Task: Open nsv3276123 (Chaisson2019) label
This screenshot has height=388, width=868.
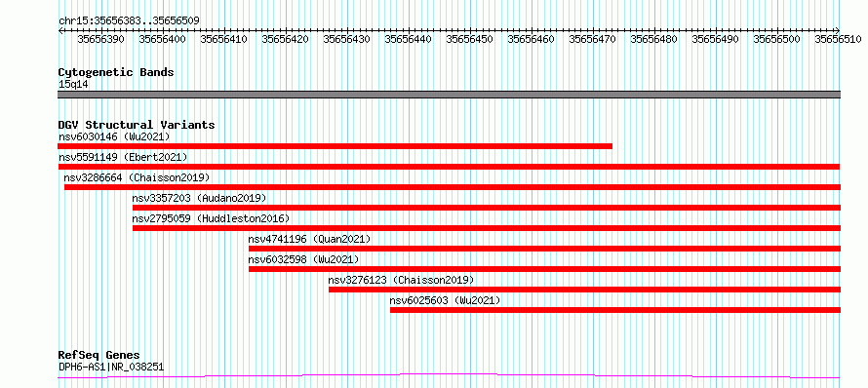Action: point(402,280)
